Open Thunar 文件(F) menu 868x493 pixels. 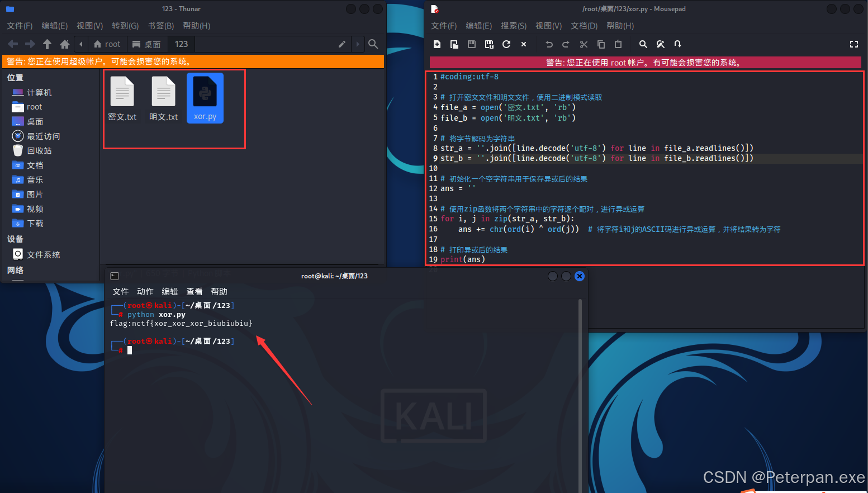click(x=20, y=26)
